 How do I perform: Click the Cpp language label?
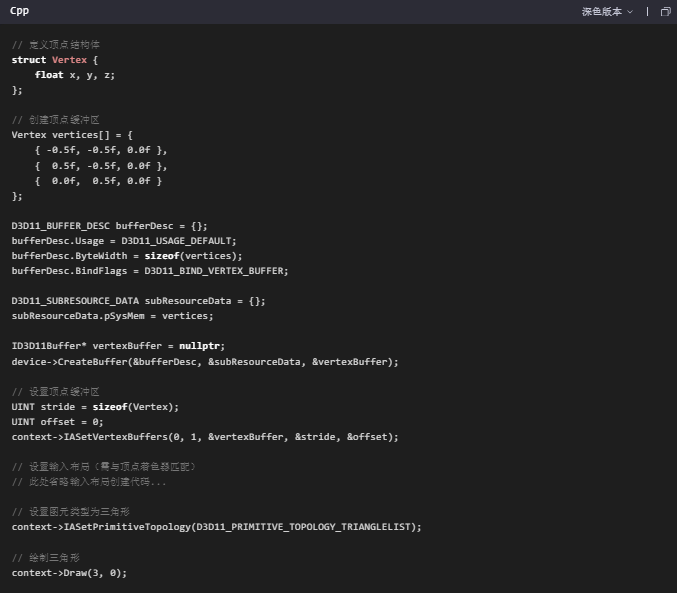tap(19, 11)
